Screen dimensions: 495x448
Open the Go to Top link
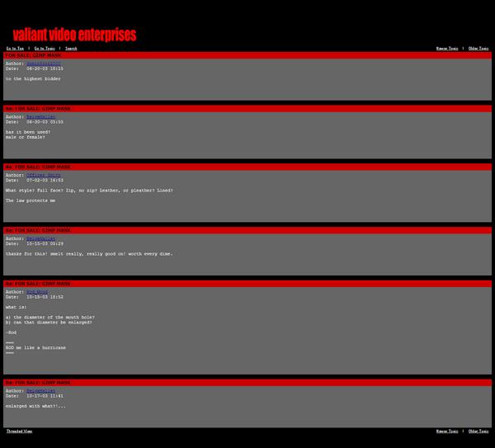(x=15, y=49)
